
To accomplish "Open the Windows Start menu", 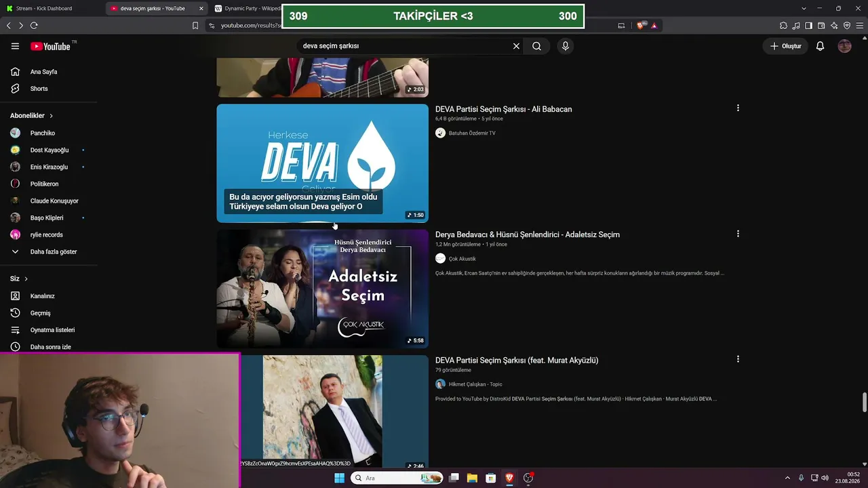I will tap(339, 478).
